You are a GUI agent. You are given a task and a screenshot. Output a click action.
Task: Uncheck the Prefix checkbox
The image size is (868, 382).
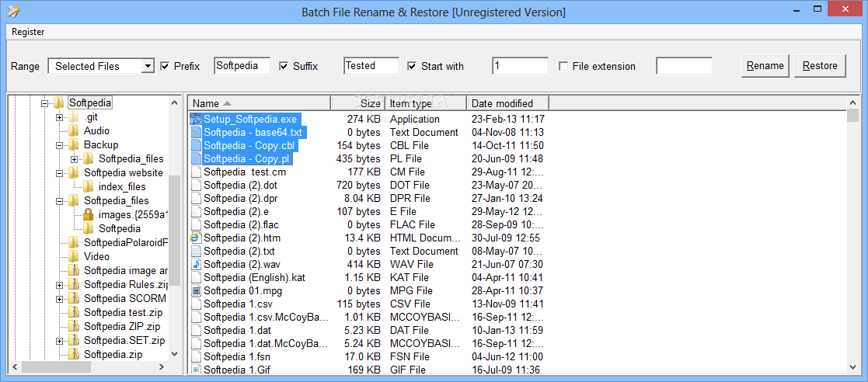165,66
